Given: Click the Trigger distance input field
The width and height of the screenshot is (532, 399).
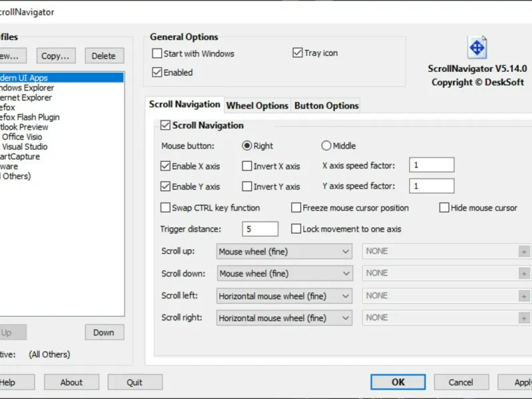Looking at the screenshot, I should tap(260, 229).
